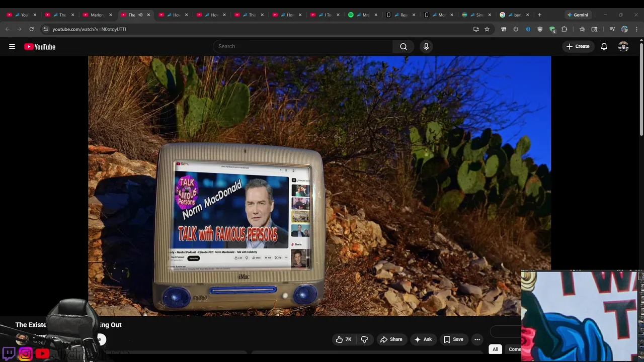Click inside the YouTube Search field
Screen dimensions: 644x362
tap(303, 46)
